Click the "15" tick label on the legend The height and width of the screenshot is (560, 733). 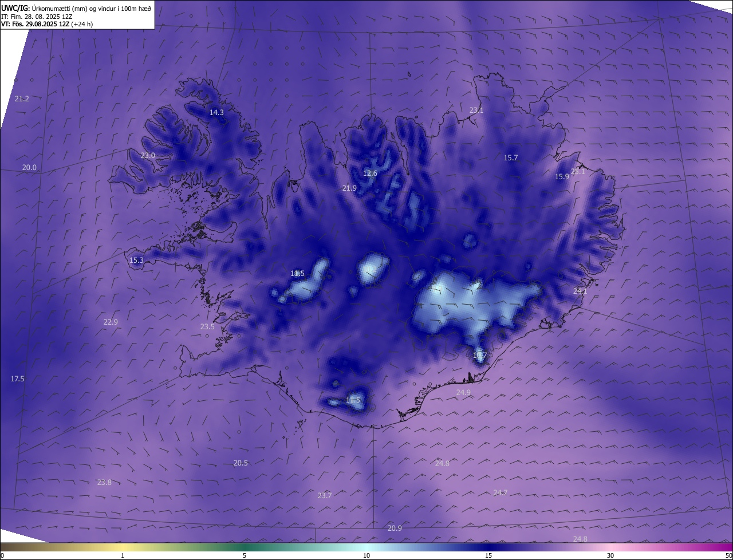point(488,556)
